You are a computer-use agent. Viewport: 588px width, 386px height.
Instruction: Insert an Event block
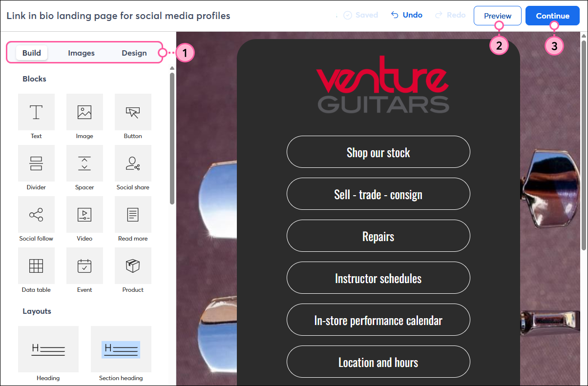(x=84, y=266)
